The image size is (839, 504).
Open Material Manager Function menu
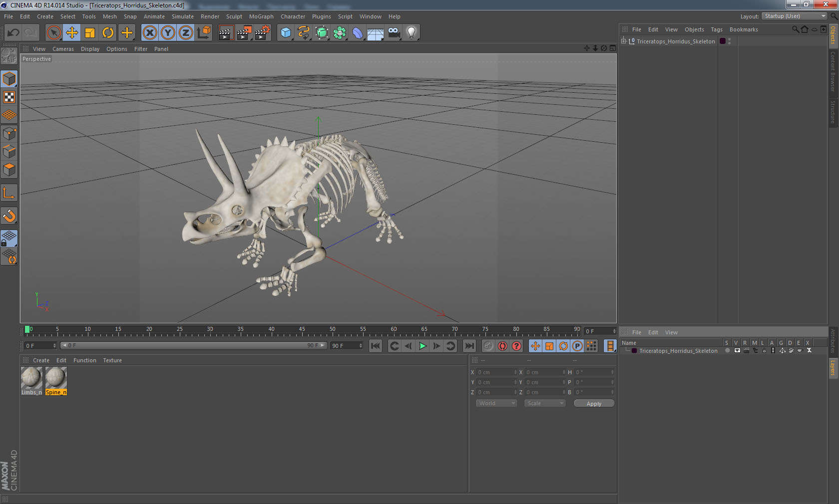coord(85,360)
